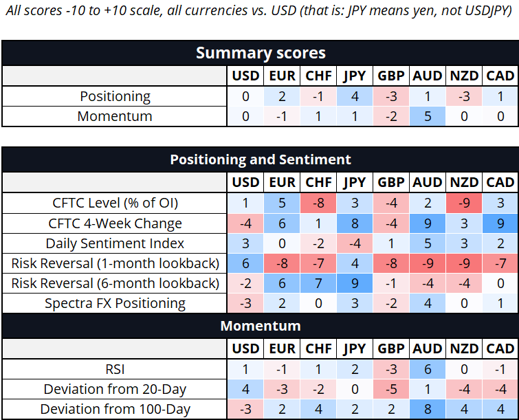The height and width of the screenshot is (420, 519).
Task: Click the AUD Momentum cell in Summary scores
Action: point(427,116)
